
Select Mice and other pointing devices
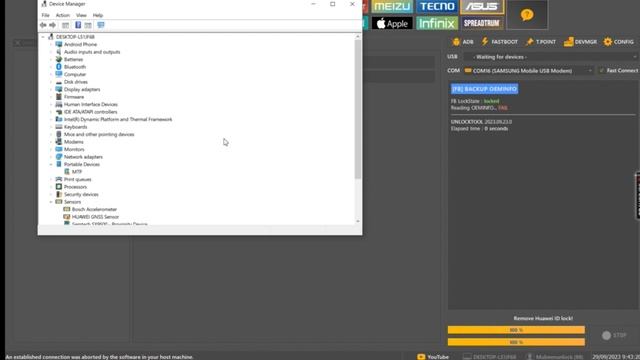99,134
